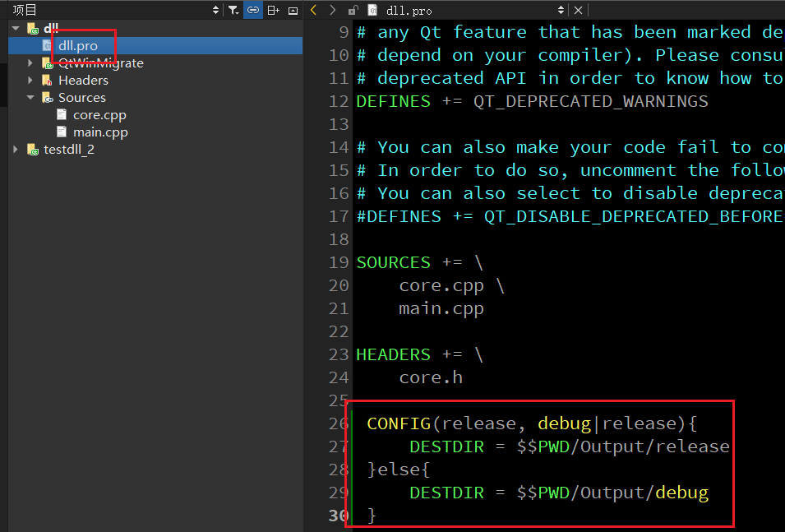This screenshot has width=785, height=532.
Task: Click the comment starting 'any Qt feature'
Action: coord(570,33)
